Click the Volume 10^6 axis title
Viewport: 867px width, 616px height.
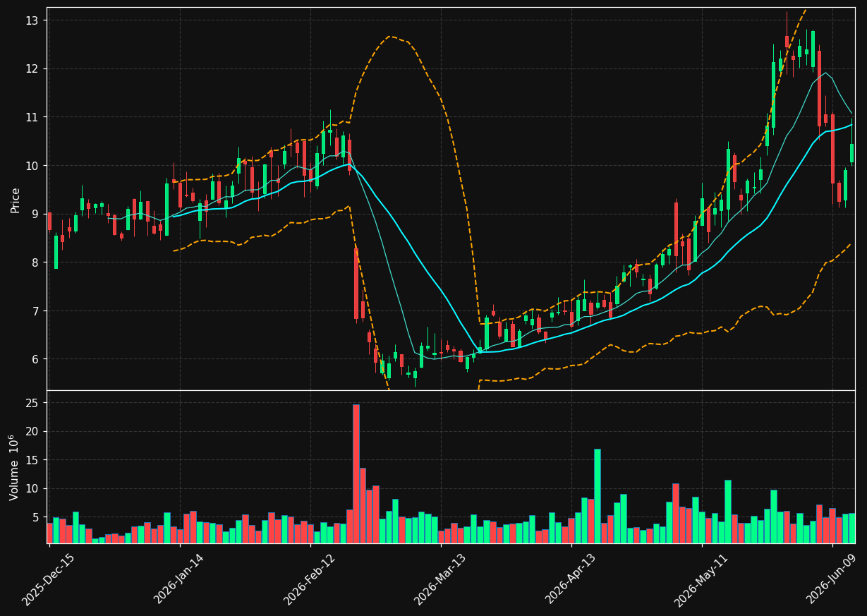pyautogui.click(x=15, y=467)
